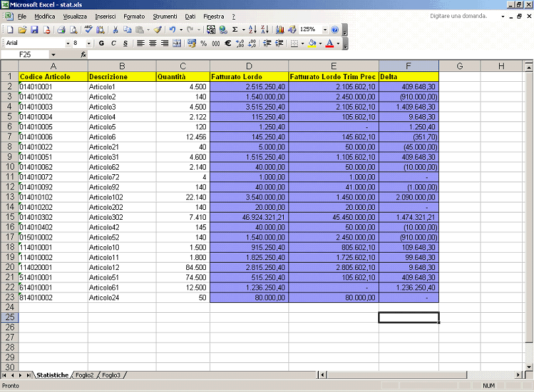Save the workbook using the floppy icon
Screen dimensions: 534x392
(x=34, y=30)
